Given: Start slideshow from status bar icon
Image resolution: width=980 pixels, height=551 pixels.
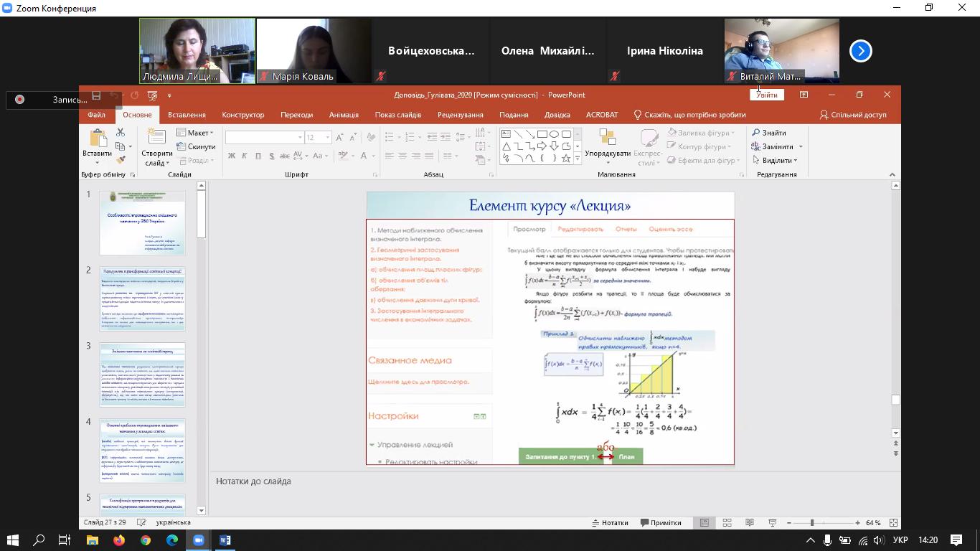Looking at the screenshot, I should pos(772,523).
